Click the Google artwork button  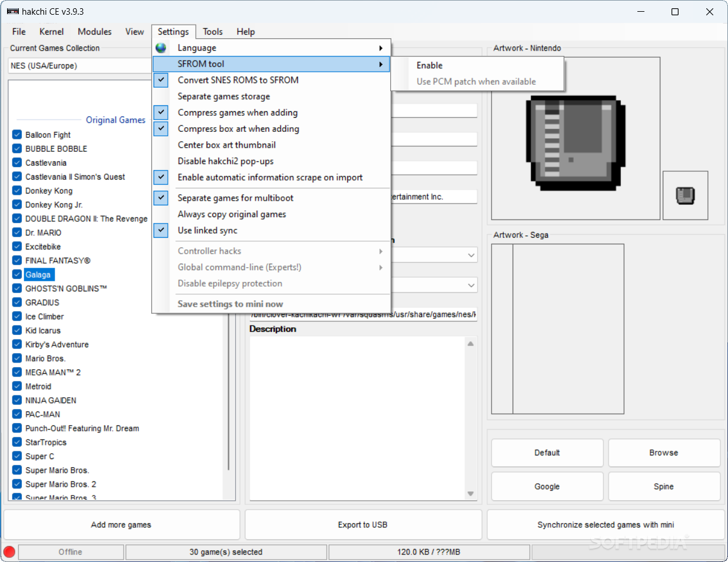547,487
